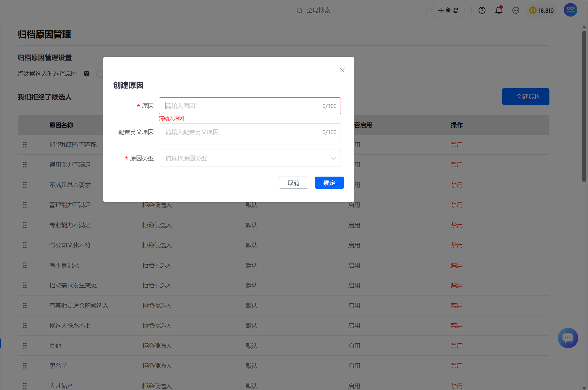Screen dimensions: 588x390
Task: Click the 我们拒绝了候选人 section heading
Action: point(44,97)
